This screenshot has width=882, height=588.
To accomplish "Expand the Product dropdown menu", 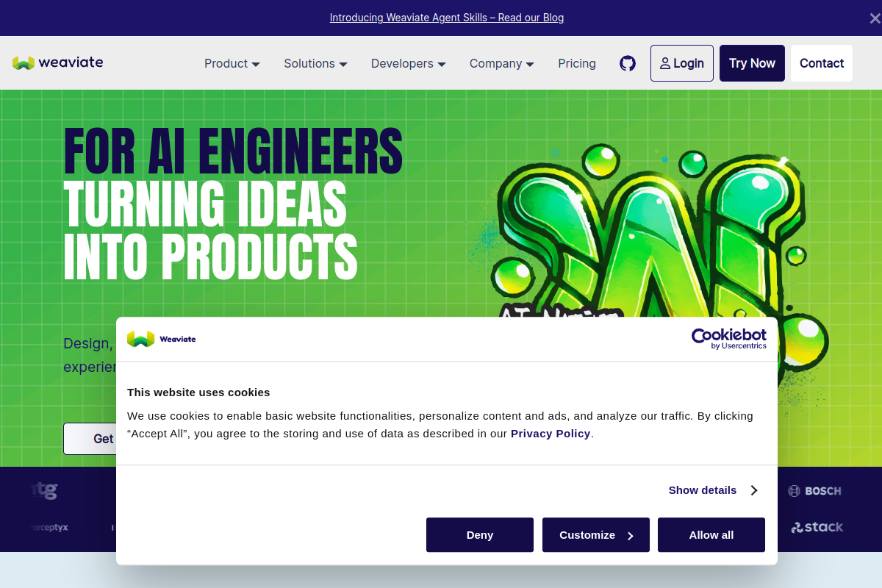I will coord(232,64).
